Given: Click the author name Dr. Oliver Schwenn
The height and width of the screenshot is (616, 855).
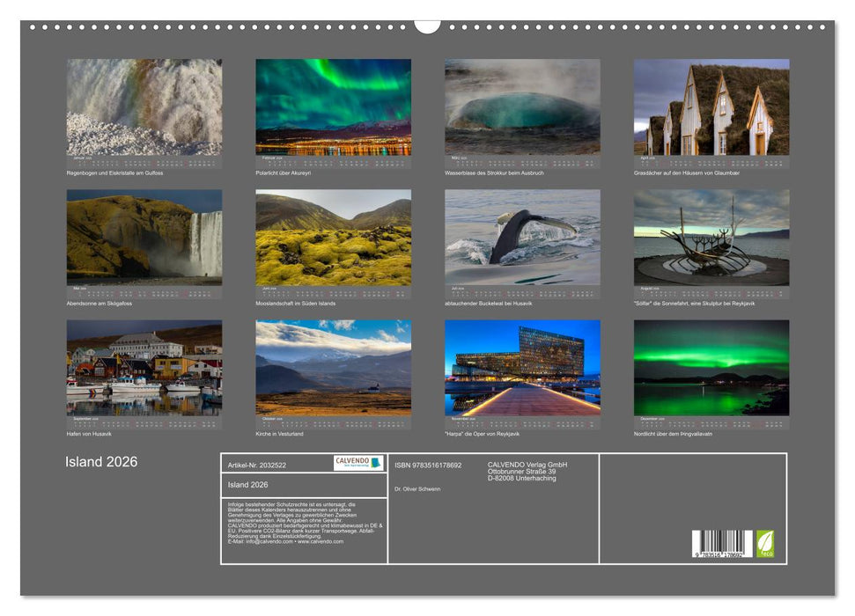Looking at the screenshot, I should tap(417, 488).
